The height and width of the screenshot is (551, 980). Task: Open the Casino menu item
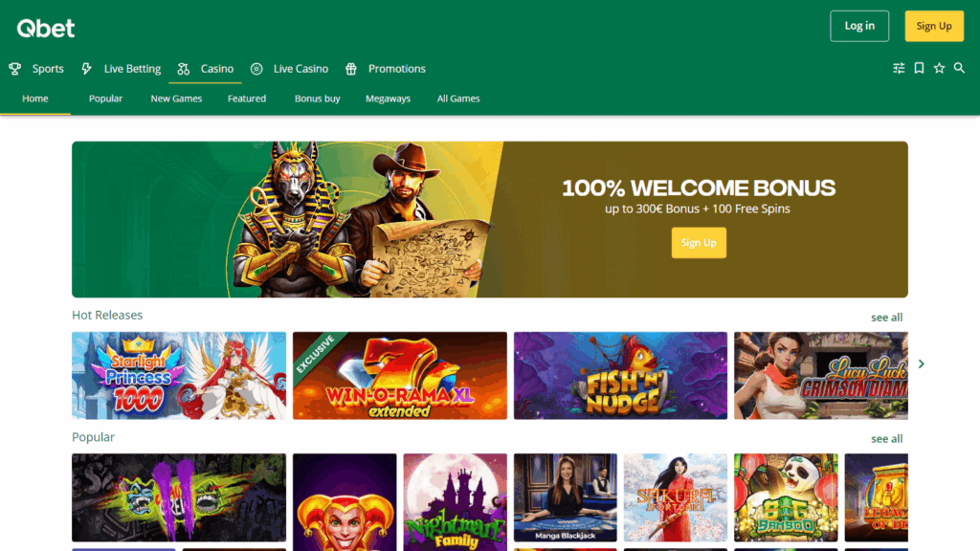pos(217,69)
